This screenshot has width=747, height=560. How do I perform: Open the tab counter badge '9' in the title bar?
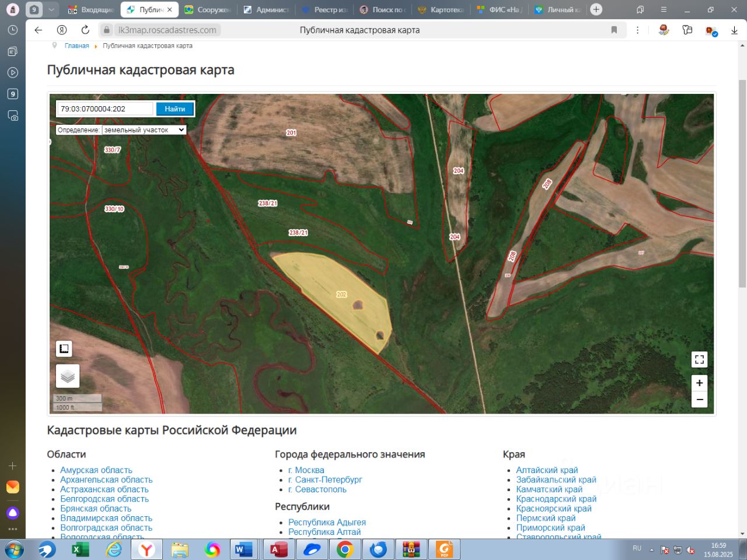click(34, 9)
